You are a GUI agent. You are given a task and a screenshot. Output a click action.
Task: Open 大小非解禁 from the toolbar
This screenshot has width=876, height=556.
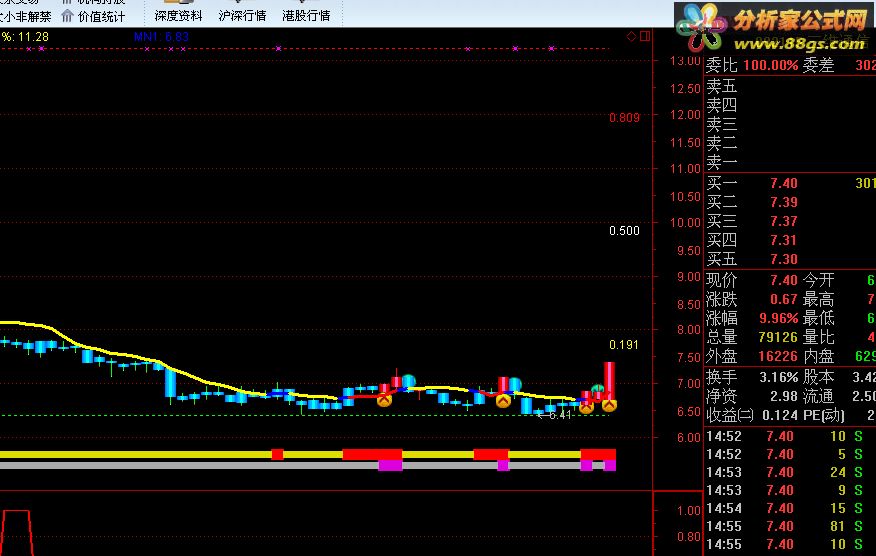pyautogui.click(x=26, y=17)
